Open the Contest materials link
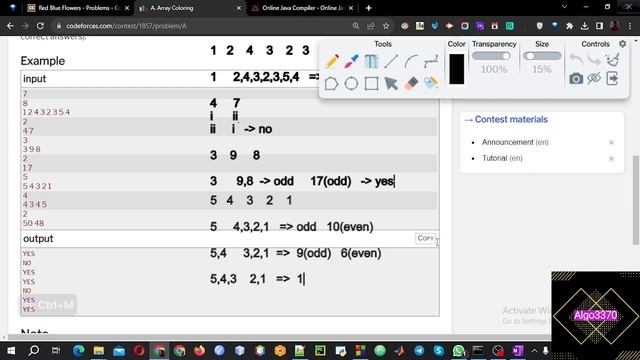Image resolution: width=640 pixels, height=360 pixels. [x=511, y=119]
